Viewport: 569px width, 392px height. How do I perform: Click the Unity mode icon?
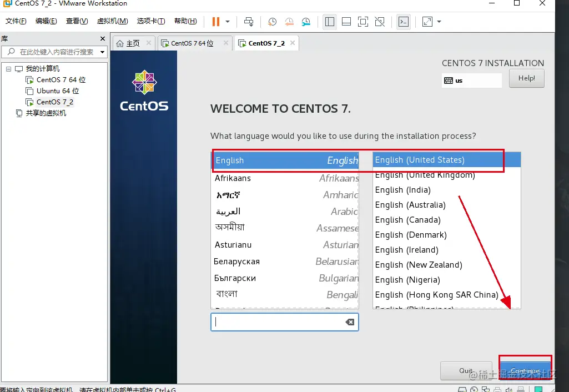click(x=380, y=22)
